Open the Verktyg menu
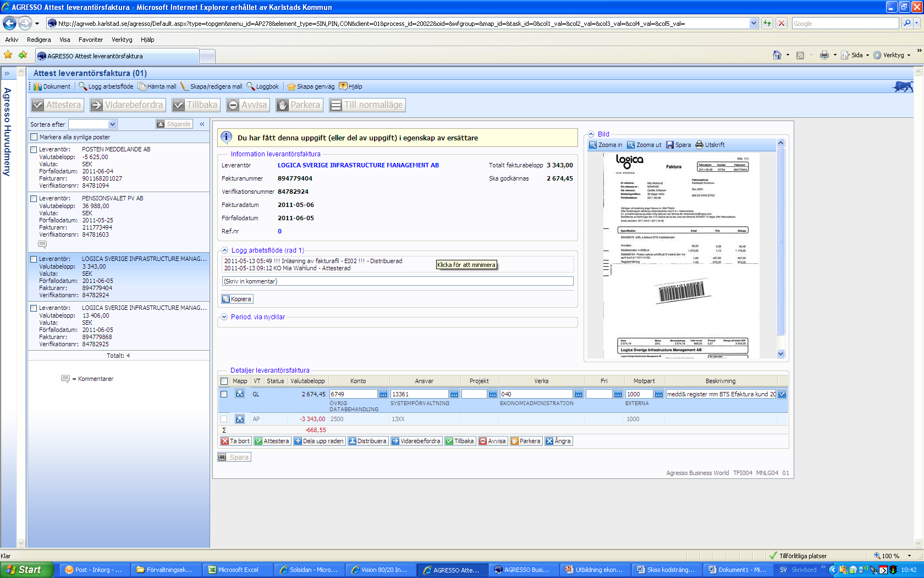This screenshot has height=578, width=924. pos(122,40)
